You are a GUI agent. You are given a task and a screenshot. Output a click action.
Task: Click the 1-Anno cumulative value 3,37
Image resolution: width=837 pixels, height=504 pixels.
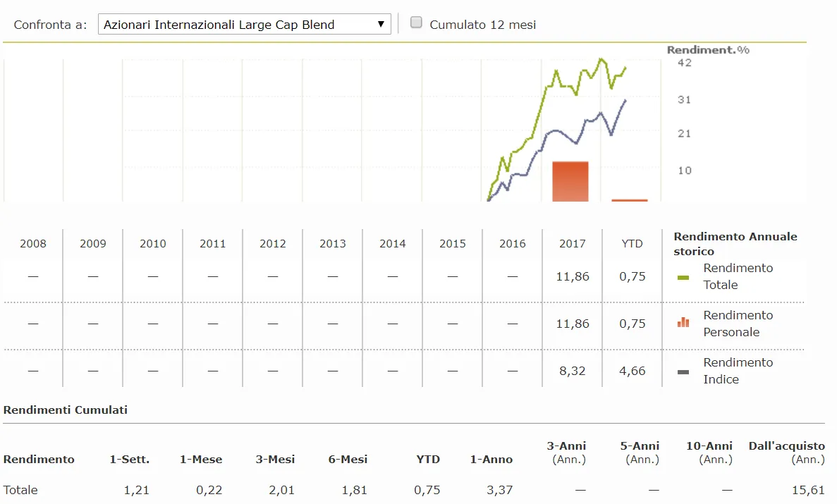pyautogui.click(x=499, y=490)
